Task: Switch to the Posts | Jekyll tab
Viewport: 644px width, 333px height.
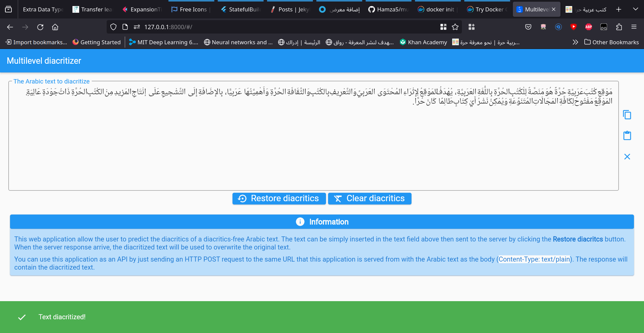Action: (290, 9)
